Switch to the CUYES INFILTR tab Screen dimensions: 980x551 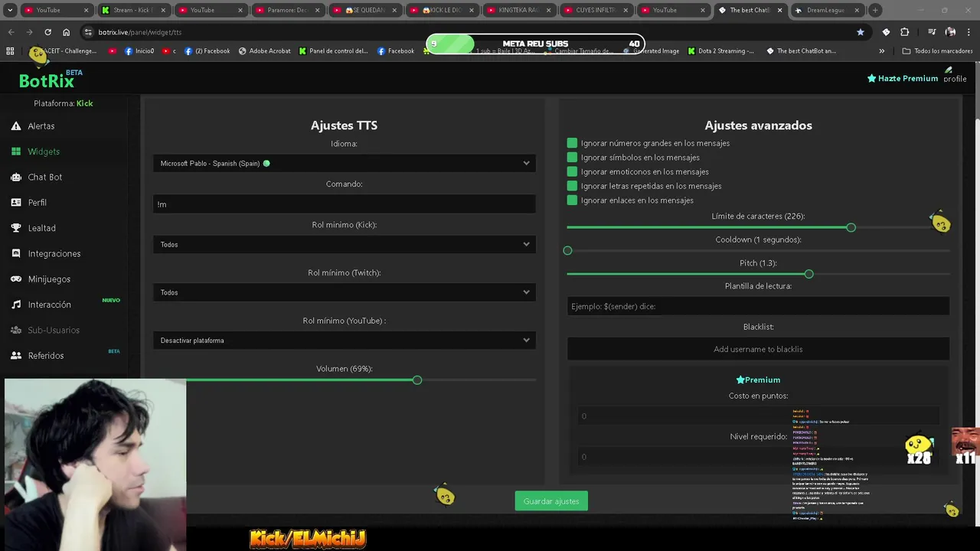[x=596, y=10]
